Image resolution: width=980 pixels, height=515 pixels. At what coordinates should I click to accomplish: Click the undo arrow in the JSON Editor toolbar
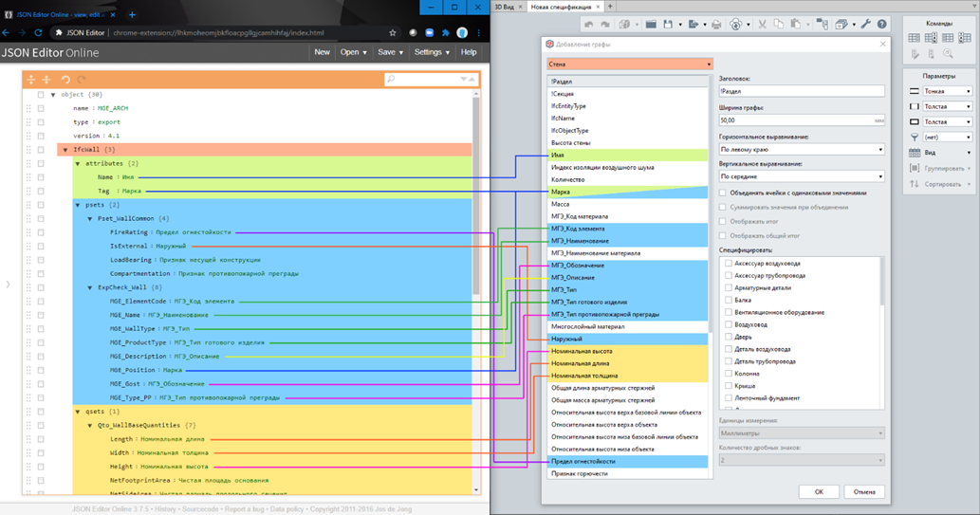tap(65, 80)
